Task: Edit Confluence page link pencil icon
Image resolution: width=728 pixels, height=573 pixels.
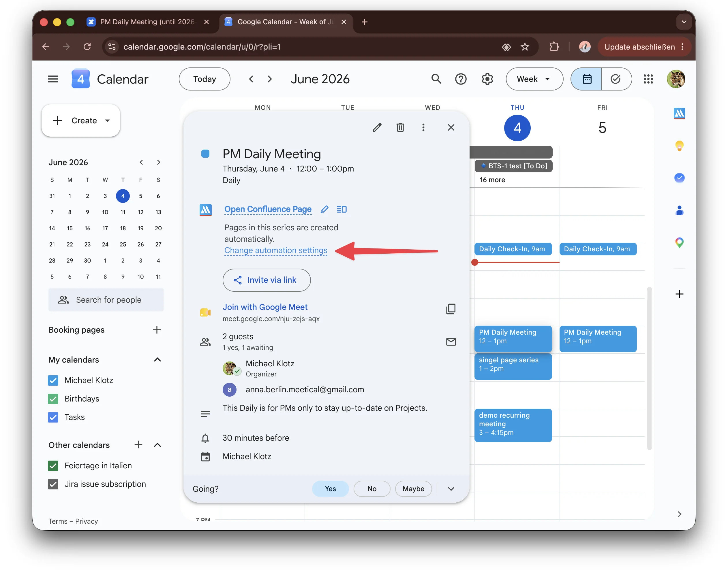Action: [324, 209]
